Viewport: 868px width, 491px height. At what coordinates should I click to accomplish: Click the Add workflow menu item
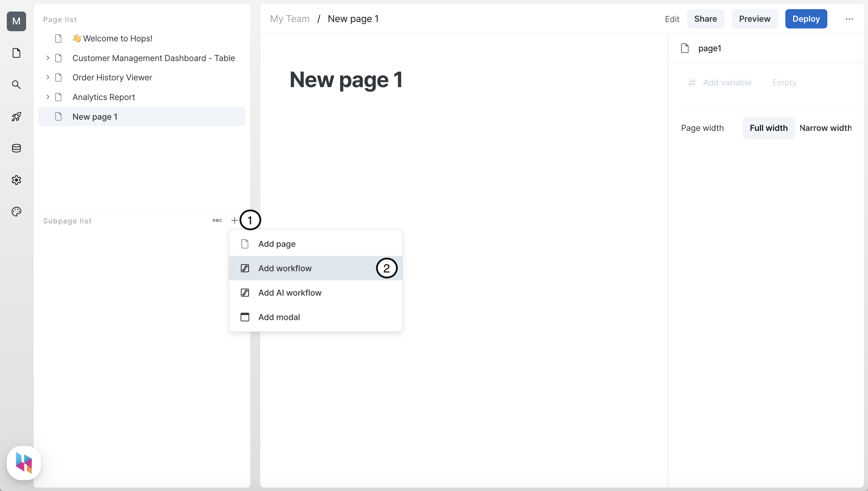284,268
